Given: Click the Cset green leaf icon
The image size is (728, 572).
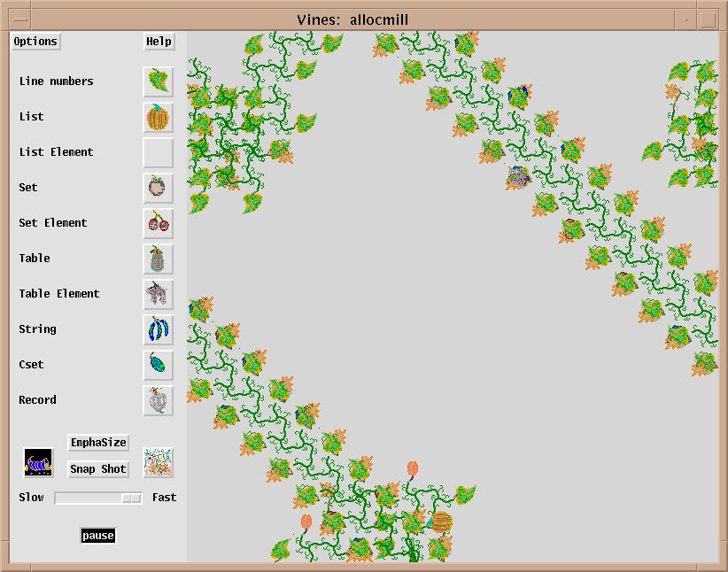Looking at the screenshot, I should (159, 365).
